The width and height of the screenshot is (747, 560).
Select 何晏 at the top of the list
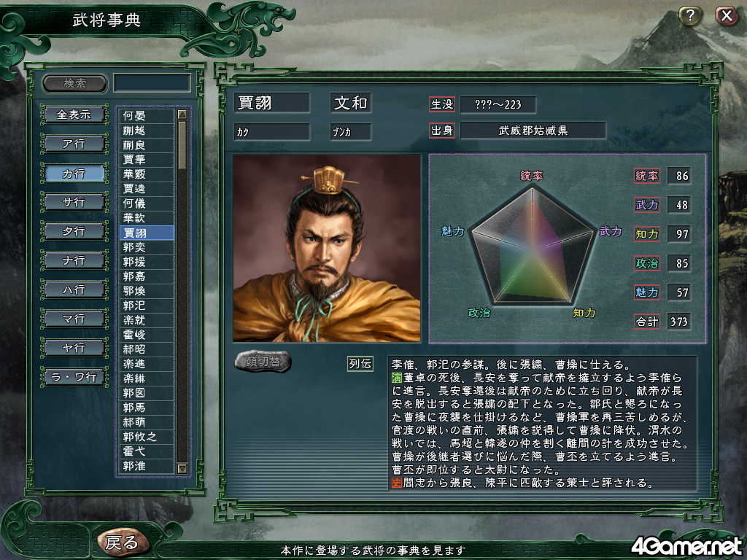(x=147, y=116)
